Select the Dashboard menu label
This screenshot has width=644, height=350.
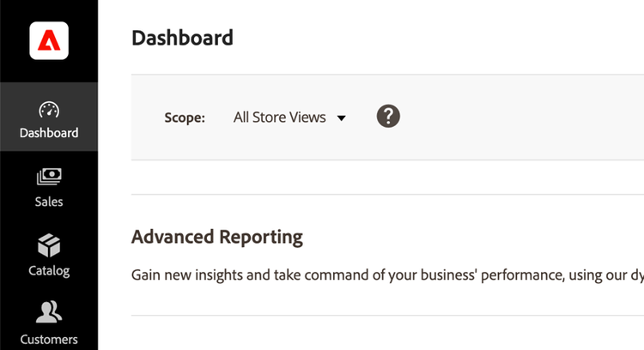(49, 133)
